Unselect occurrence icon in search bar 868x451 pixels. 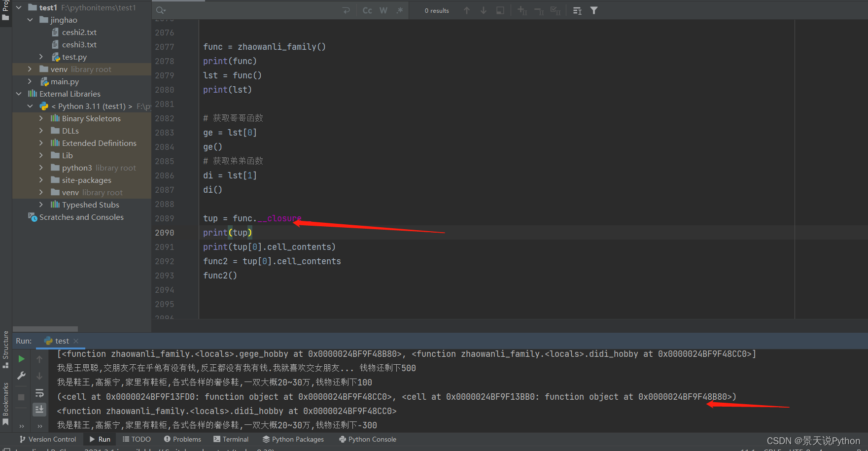coord(539,10)
